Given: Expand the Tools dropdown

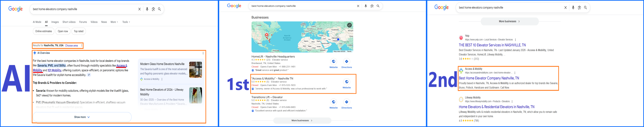Looking at the screenshot, I should coord(126,22).
